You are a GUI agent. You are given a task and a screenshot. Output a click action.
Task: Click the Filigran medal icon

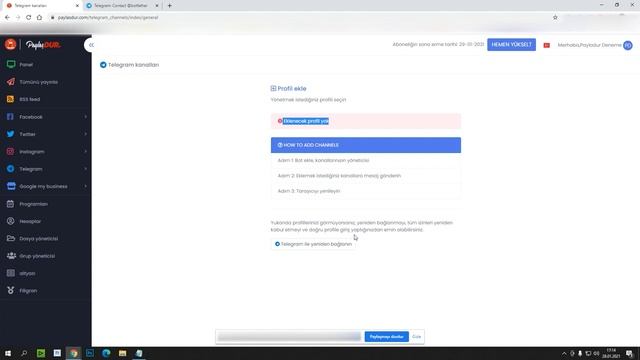click(x=11, y=290)
